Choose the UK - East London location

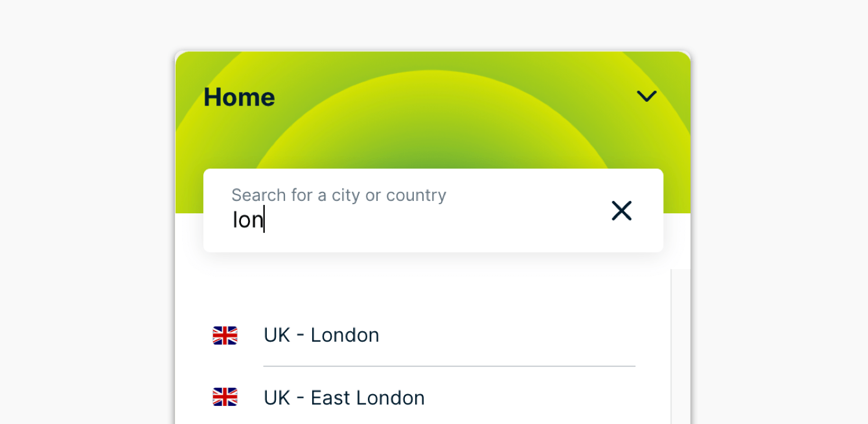(x=344, y=397)
